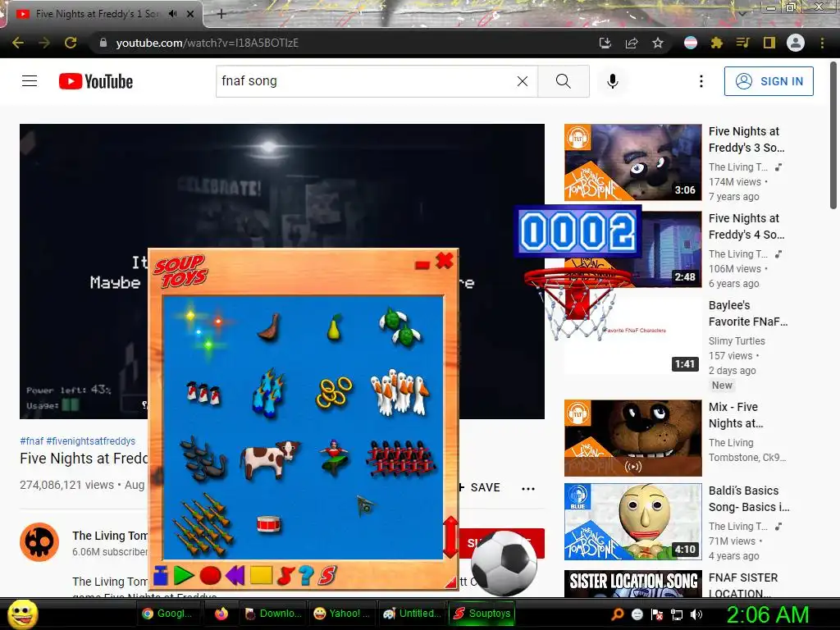Select the trumpets toy

click(203, 524)
